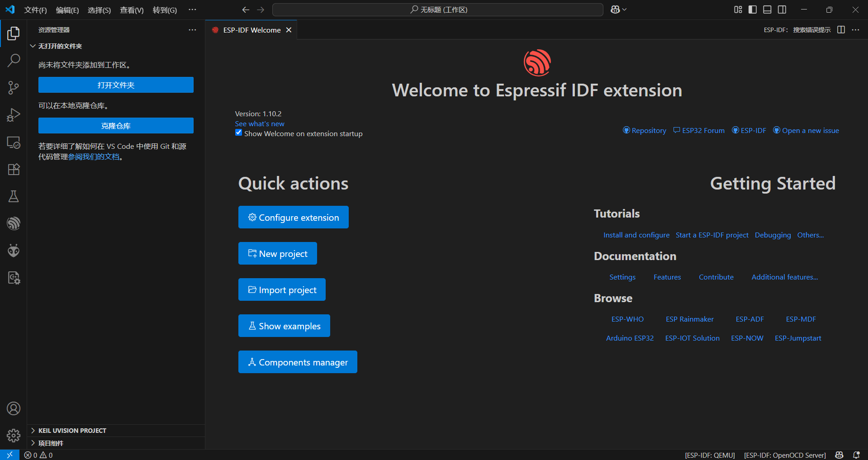Open the 转到(G) menu
The height and width of the screenshot is (460, 868).
[165, 10]
